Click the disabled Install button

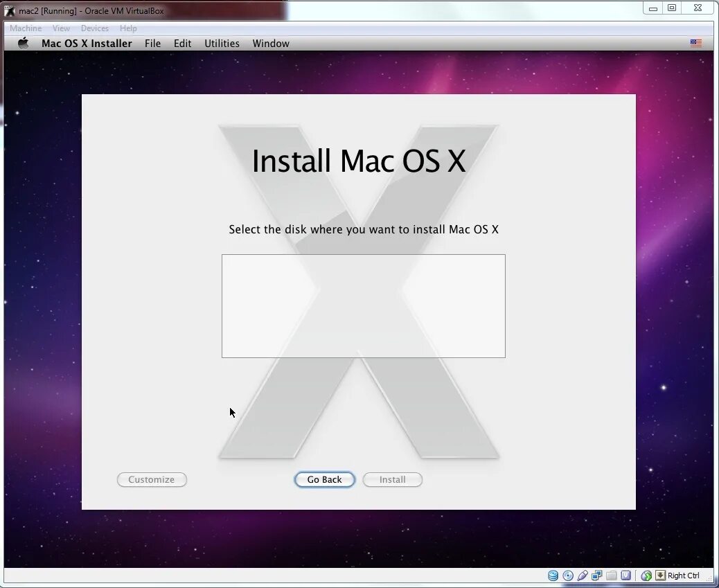click(x=393, y=479)
